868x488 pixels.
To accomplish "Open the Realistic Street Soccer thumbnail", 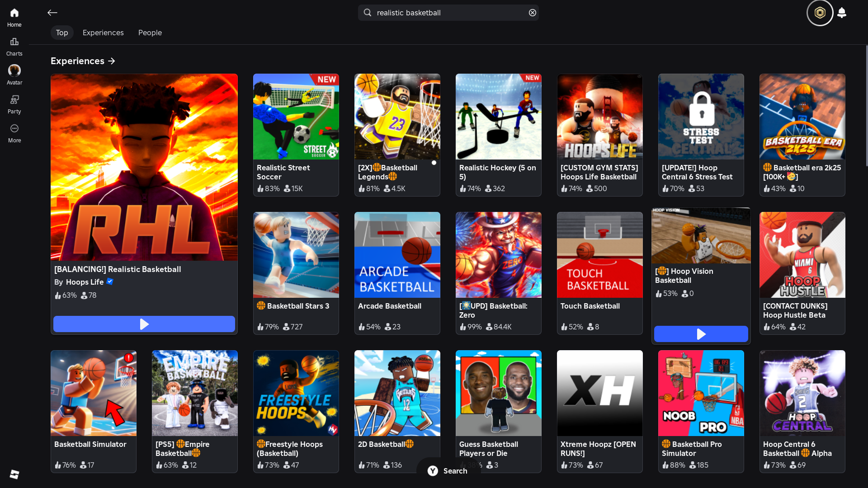I will pos(296,117).
